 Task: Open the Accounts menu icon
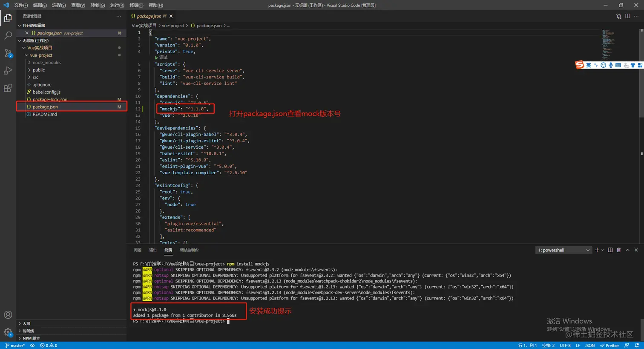[8, 315]
